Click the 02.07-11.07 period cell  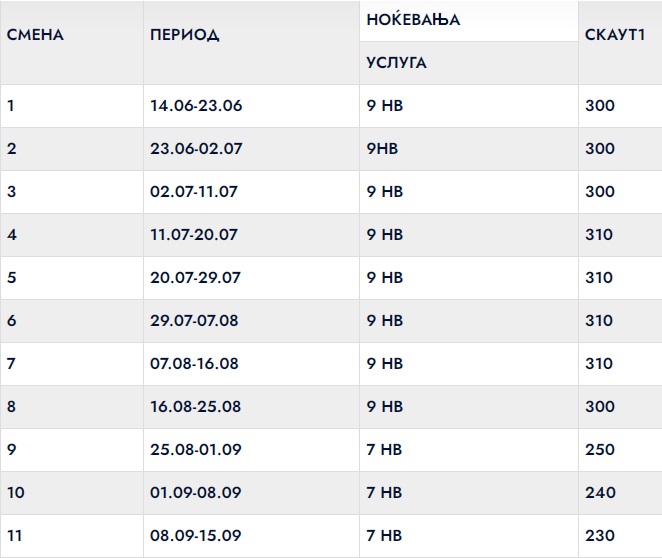[194, 192]
